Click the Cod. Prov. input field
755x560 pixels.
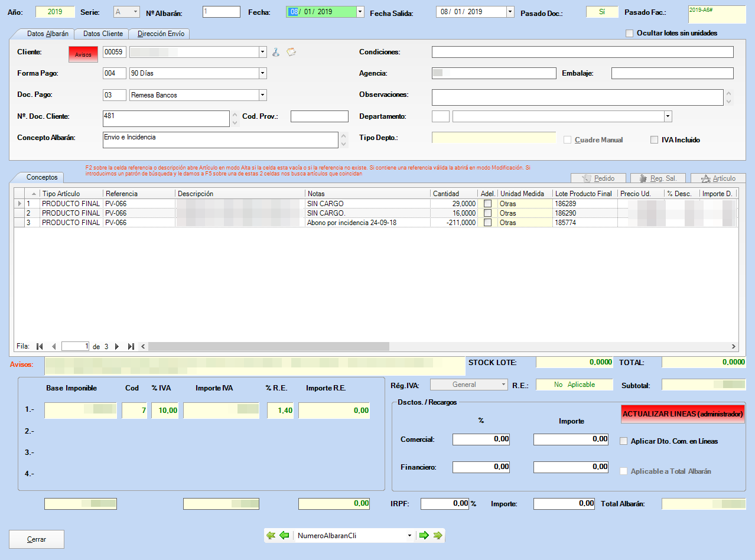pos(320,116)
